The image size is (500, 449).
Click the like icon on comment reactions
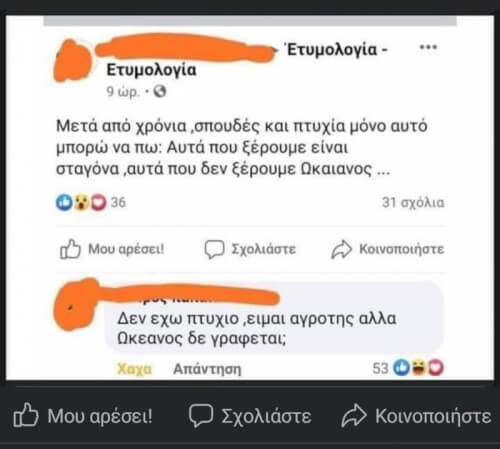(402, 368)
